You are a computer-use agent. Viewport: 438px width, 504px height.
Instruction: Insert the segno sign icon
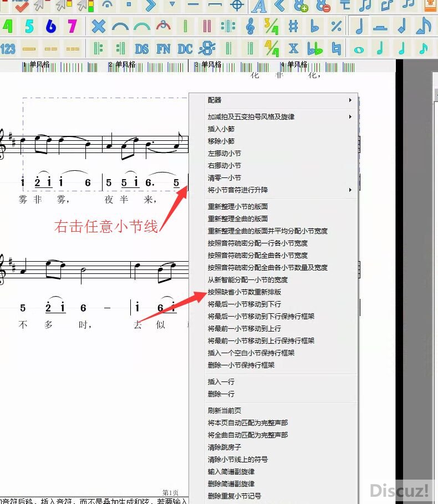click(207, 49)
